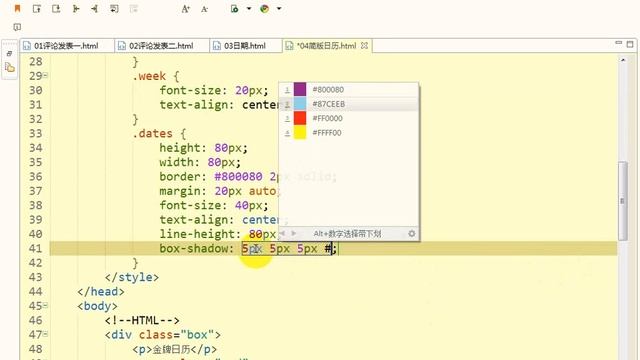Screen dimensions: 640x360
Task: Switch to 01评论发表一.html tab
Action: 66,46
